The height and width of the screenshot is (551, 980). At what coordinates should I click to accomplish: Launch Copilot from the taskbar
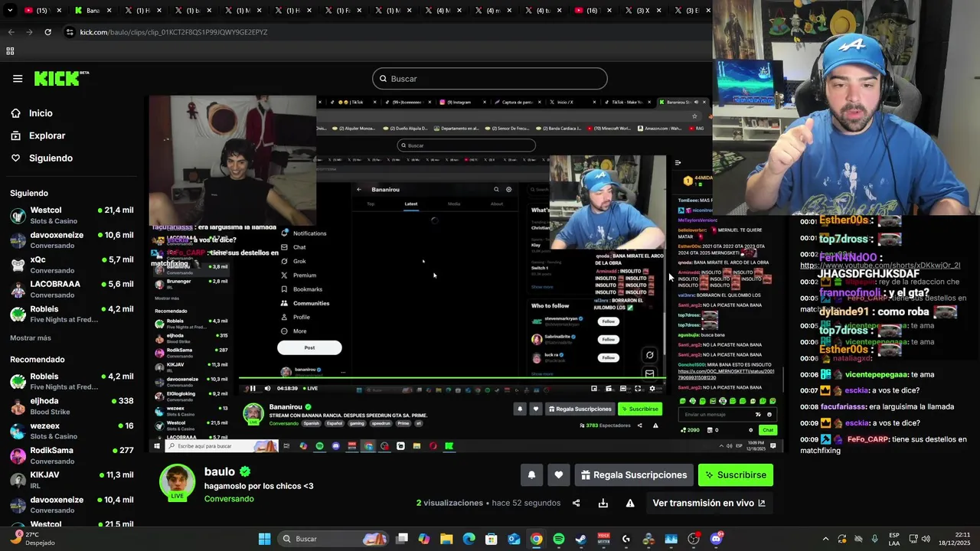point(424,539)
